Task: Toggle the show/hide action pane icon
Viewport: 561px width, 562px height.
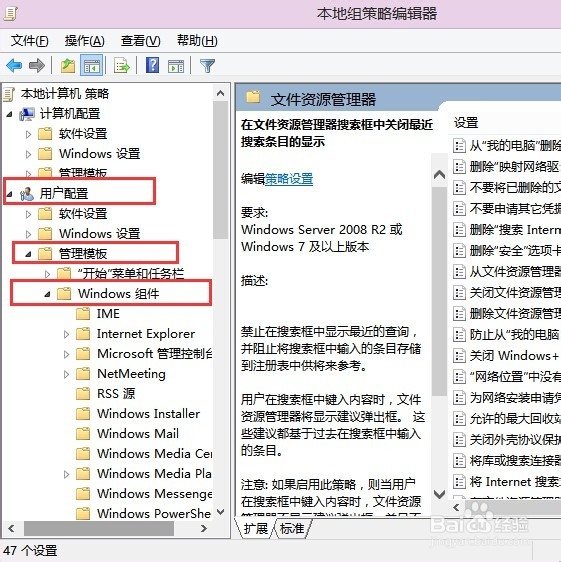Action: [x=176, y=66]
